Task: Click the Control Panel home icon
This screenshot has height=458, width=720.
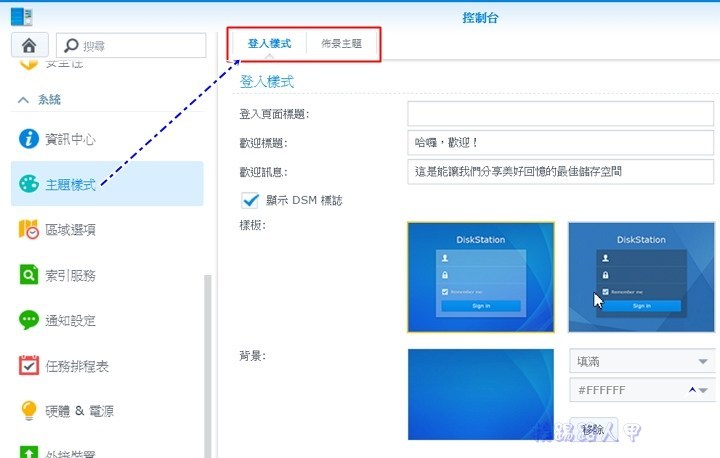Action: [x=29, y=45]
